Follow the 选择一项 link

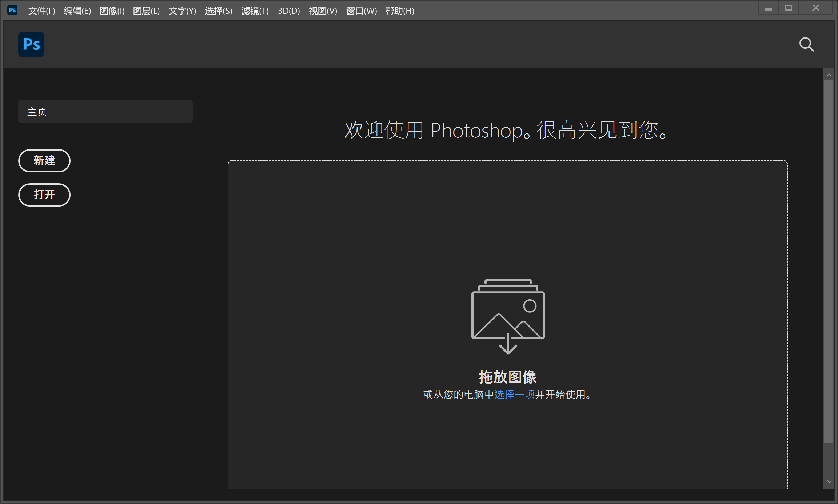(x=514, y=395)
